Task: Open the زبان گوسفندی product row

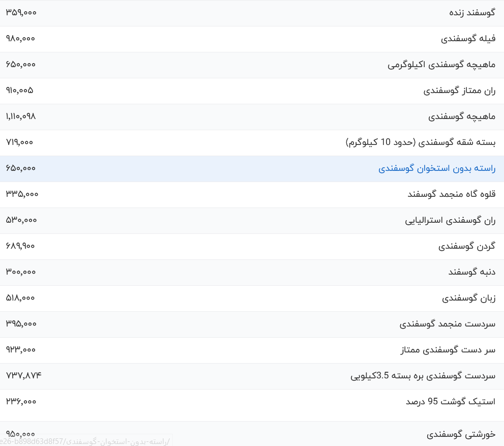Action: [467, 298]
